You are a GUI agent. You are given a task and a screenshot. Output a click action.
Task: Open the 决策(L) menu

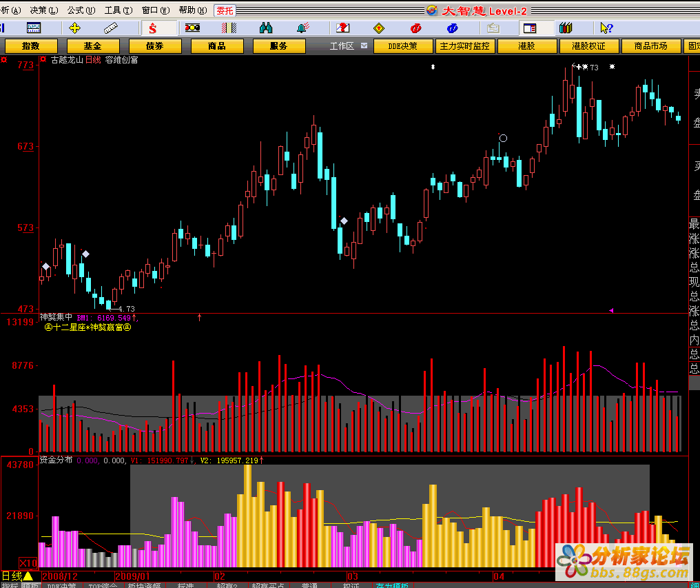[44, 10]
